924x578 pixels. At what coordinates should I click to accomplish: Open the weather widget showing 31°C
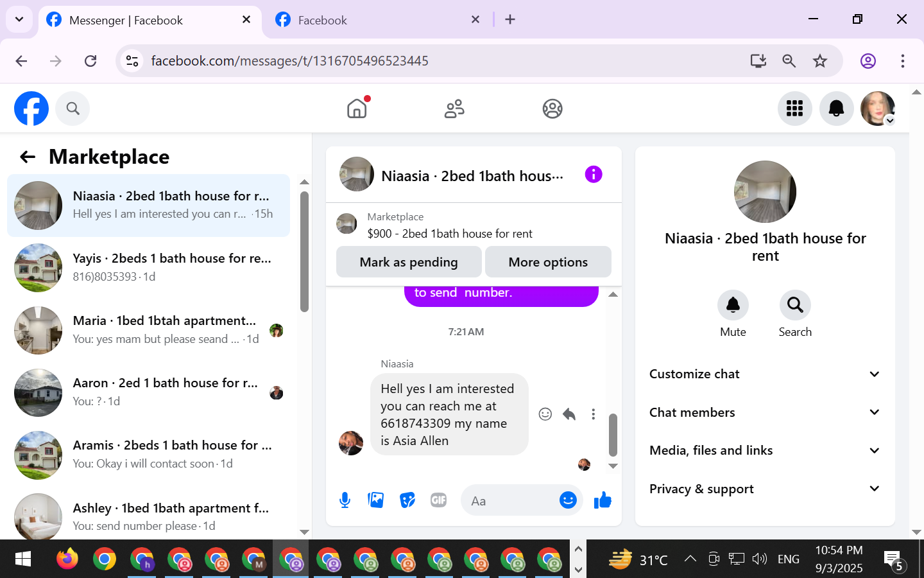tap(638, 559)
